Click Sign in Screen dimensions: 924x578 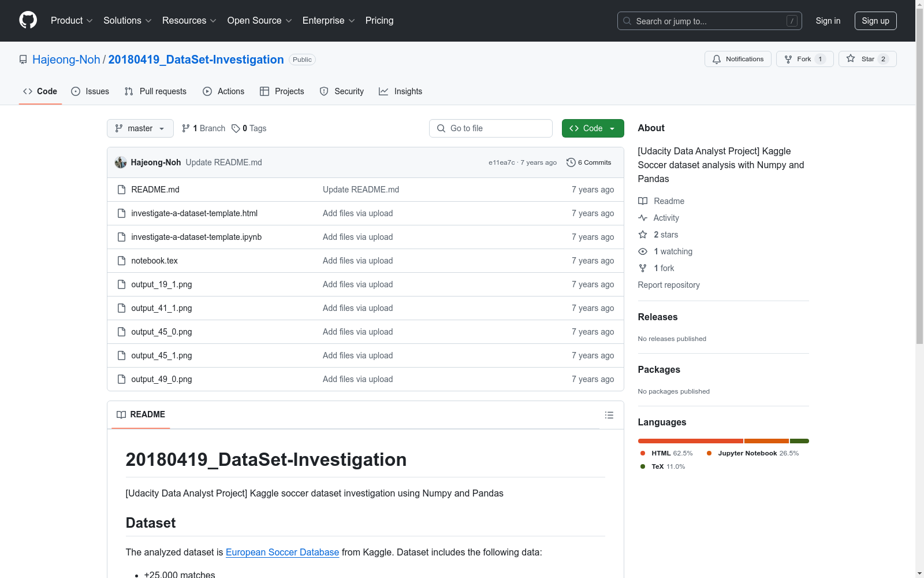pyautogui.click(x=828, y=21)
